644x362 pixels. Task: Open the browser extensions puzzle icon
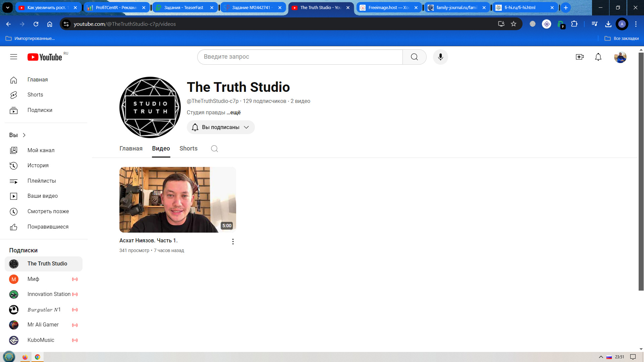574,24
